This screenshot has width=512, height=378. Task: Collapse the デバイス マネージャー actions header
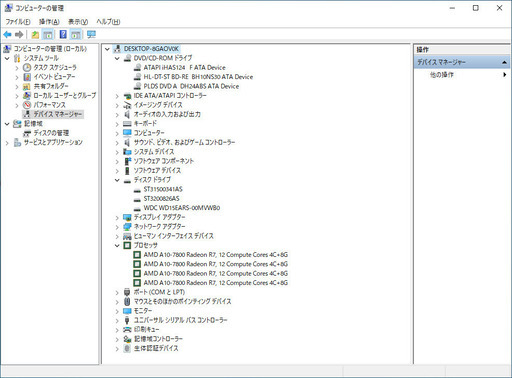(x=504, y=62)
